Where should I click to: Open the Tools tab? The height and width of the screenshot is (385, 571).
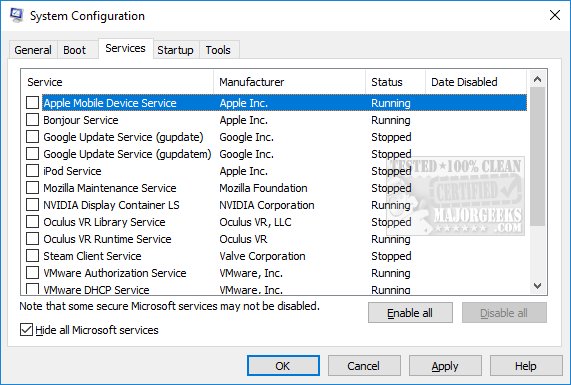click(218, 50)
